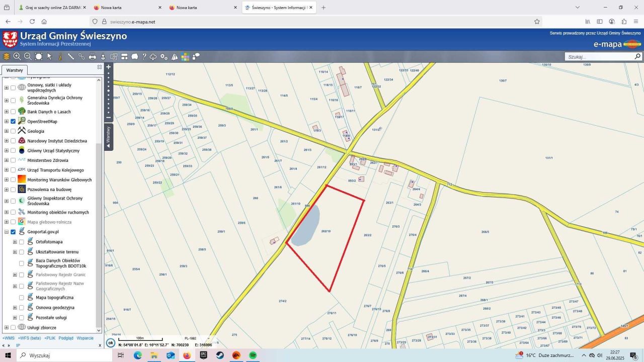Select the zoom in magnifier tool
This screenshot has width=644, height=362.
click(x=17, y=57)
